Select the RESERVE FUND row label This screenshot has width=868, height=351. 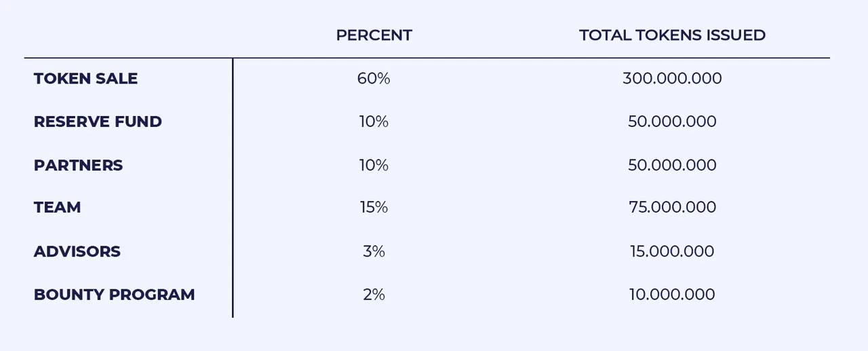click(x=98, y=122)
